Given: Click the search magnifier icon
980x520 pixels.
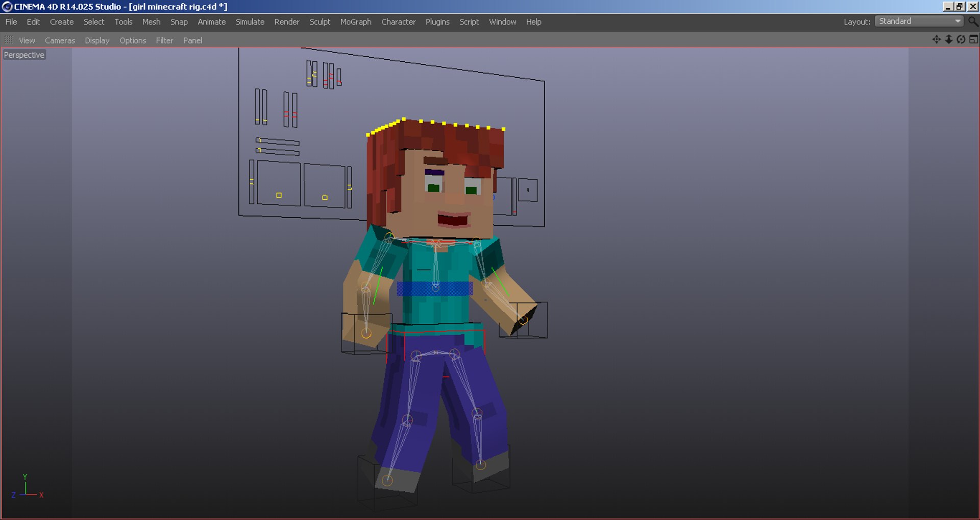Looking at the screenshot, I should click(973, 21).
